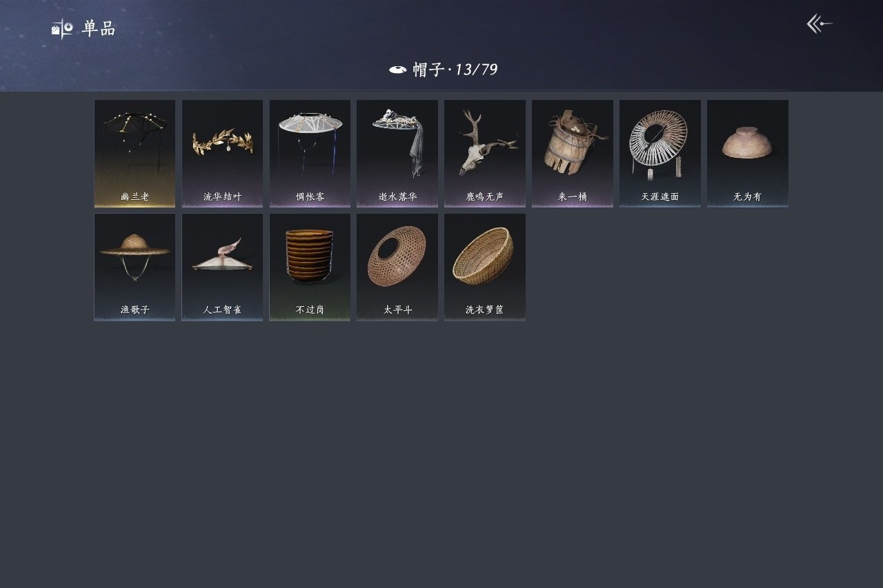
Task: Click the back arrow icon
Action: (x=820, y=24)
